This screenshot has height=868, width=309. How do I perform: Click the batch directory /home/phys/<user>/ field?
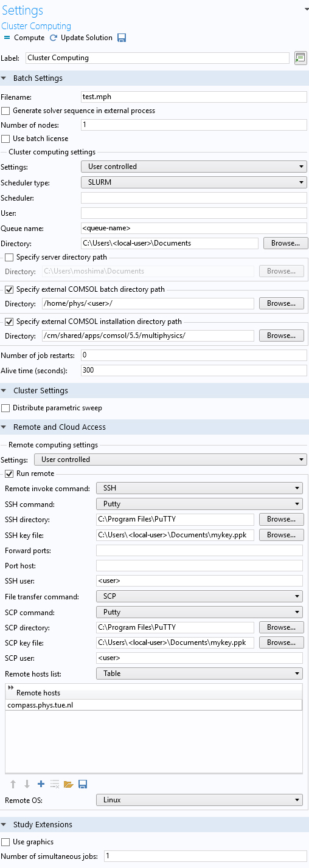coord(147,303)
